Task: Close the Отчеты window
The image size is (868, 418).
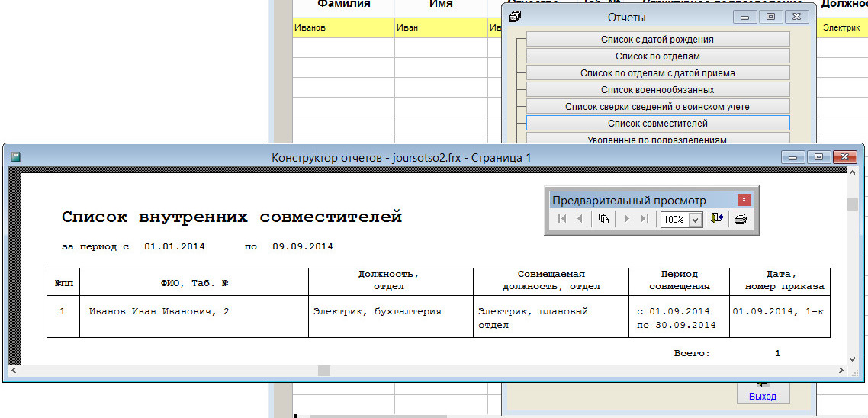Action: point(796,18)
